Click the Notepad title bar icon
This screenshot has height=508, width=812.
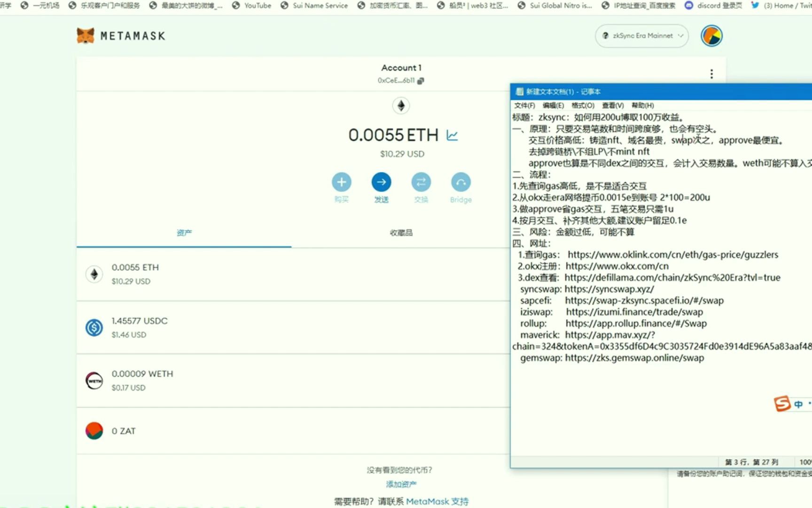click(x=519, y=92)
